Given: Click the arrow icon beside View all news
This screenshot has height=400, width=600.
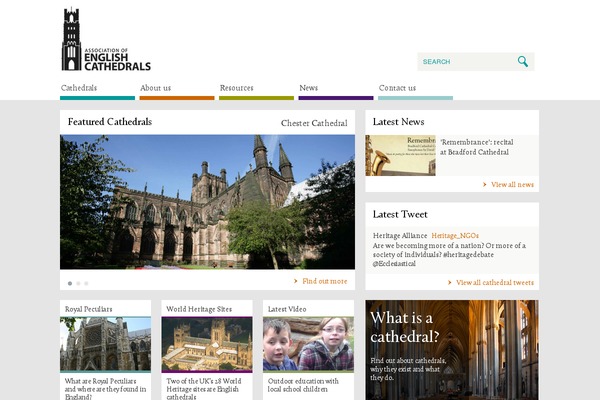Looking at the screenshot, I should [484, 184].
